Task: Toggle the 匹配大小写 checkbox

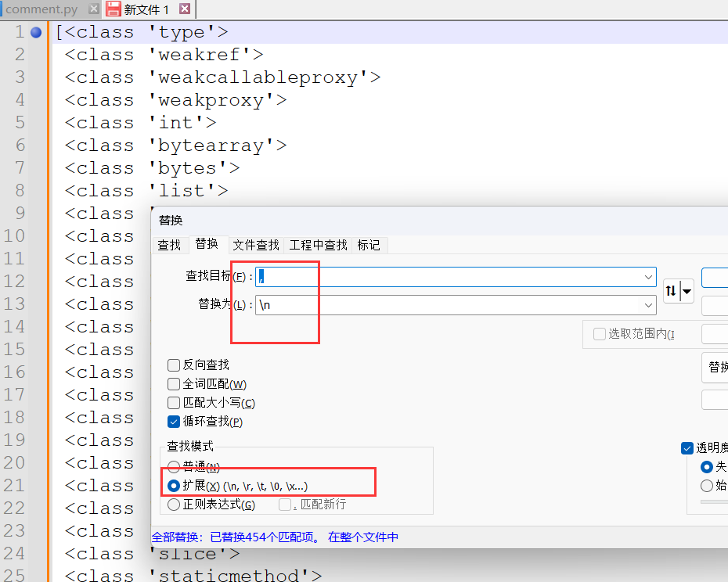Action: point(174,403)
